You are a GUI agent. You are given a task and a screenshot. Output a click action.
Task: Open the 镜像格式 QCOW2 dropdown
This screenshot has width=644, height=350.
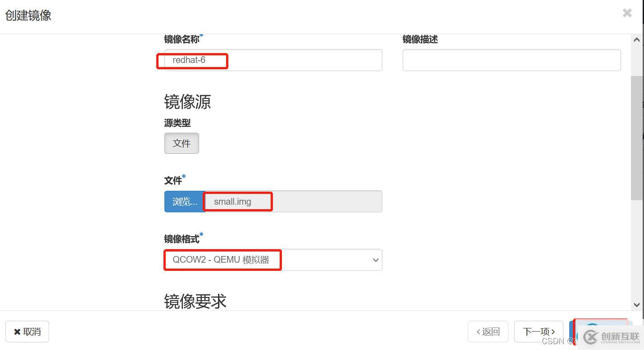tap(272, 260)
